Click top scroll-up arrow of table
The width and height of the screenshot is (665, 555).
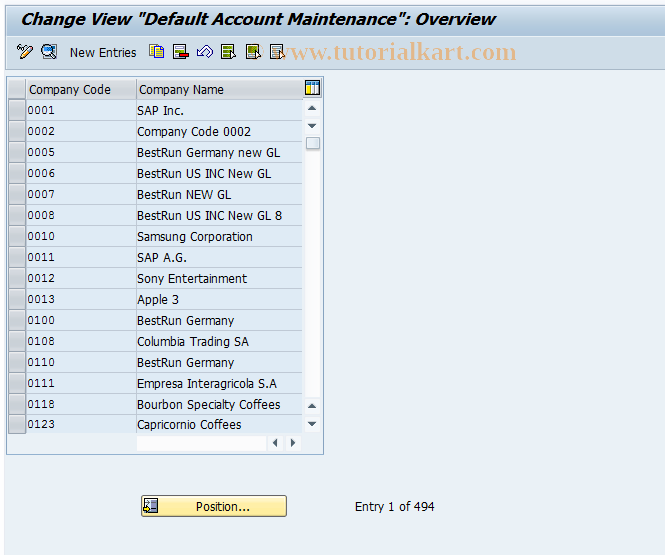[312, 109]
